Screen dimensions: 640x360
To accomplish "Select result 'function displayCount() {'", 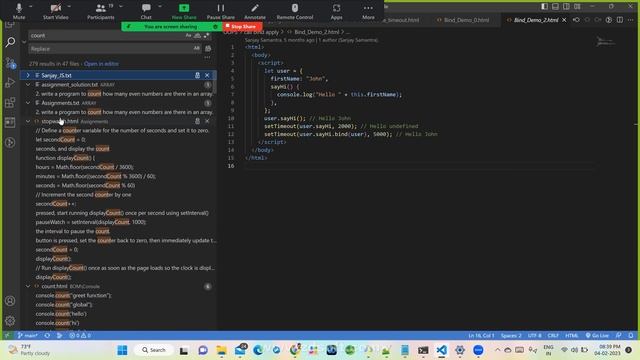I will click(65, 158).
